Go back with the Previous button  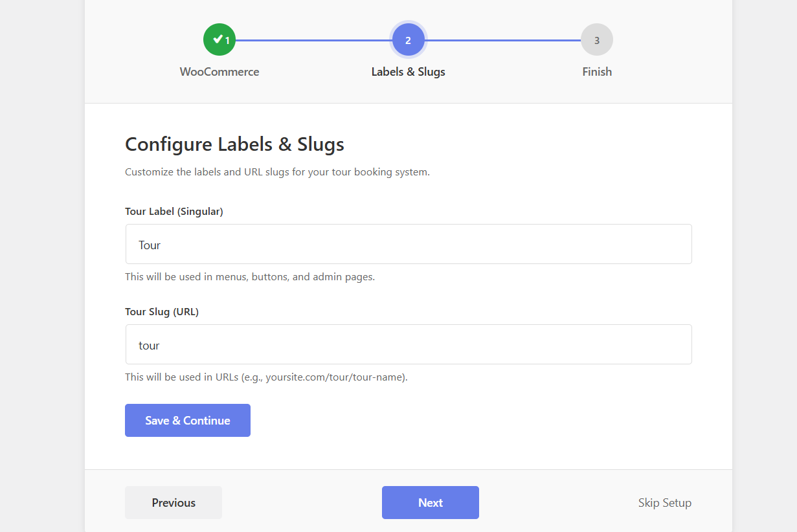(x=174, y=503)
